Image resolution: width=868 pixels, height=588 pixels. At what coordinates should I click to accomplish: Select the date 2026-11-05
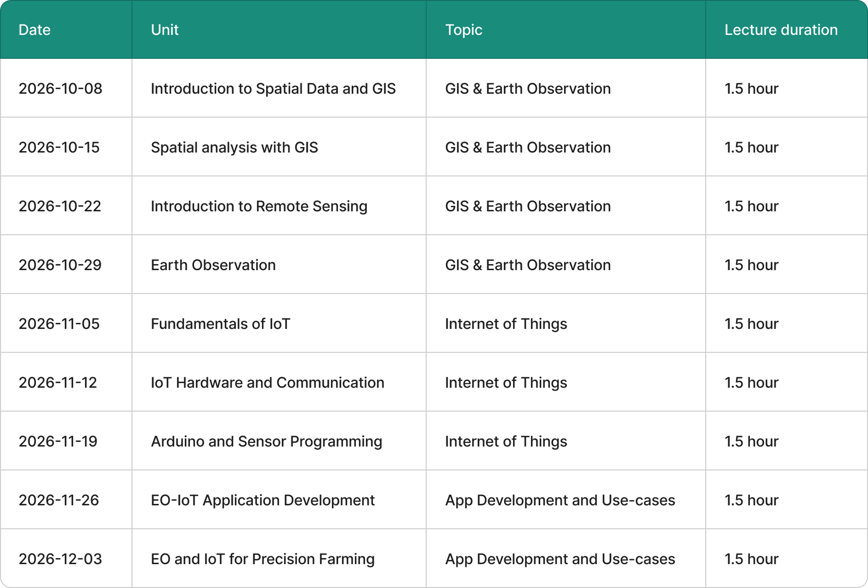59,324
